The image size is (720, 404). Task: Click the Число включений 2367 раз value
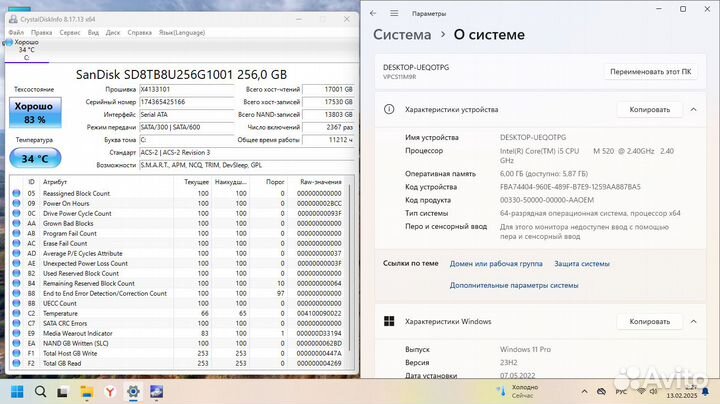pyautogui.click(x=328, y=127)
